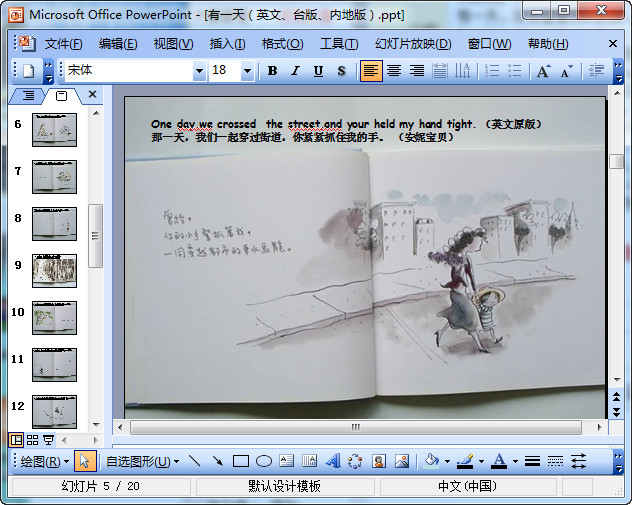Screen dimensions: 632x505
Task: Select slide 6 thumbnail
Action: 54,130
